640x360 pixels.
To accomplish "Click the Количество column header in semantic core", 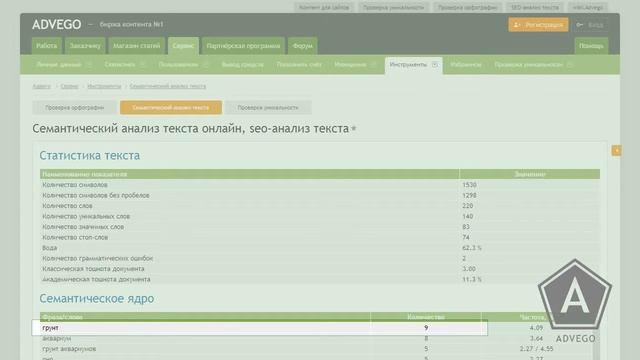I will (x=426, y=317).
